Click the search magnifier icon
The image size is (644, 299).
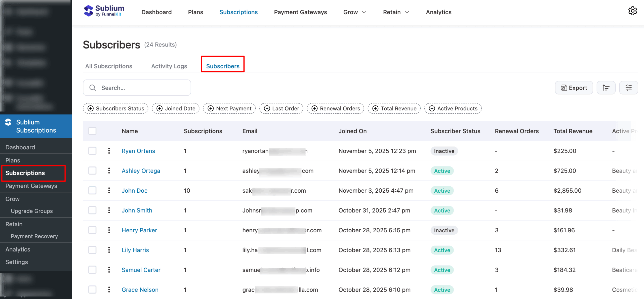[93, 88]
